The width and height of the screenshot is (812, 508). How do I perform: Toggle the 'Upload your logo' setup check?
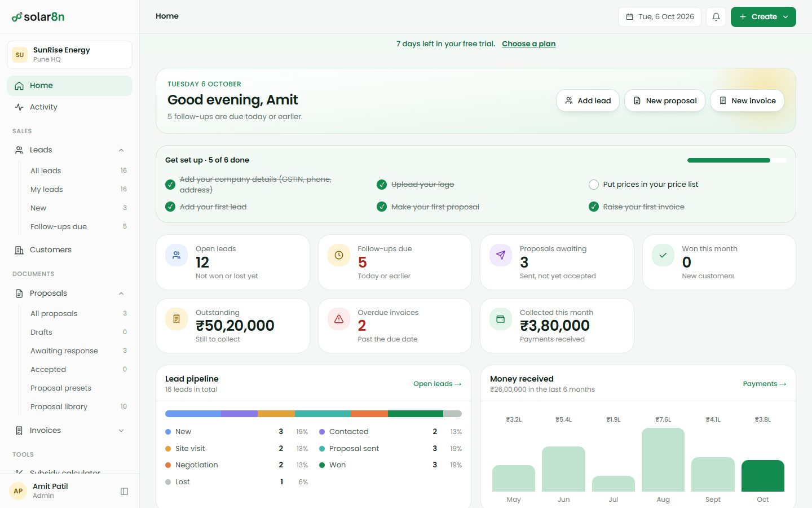click(382, 185)
